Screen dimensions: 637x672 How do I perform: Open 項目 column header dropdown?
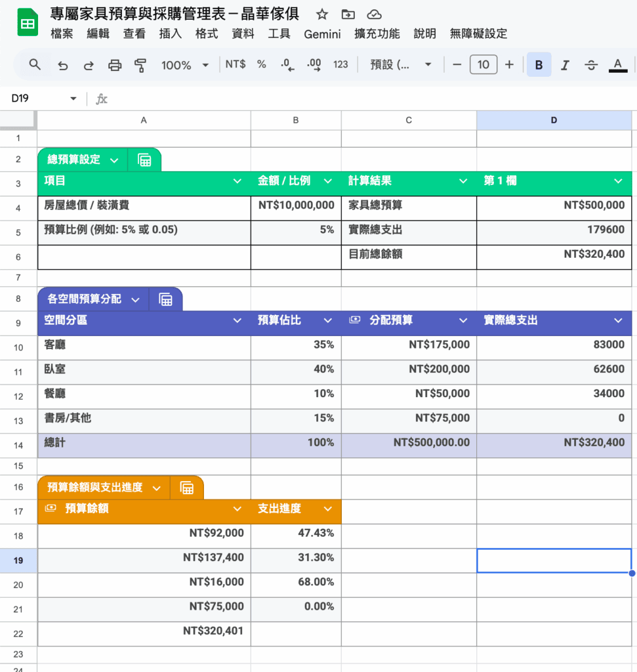(x=237, y=181)
